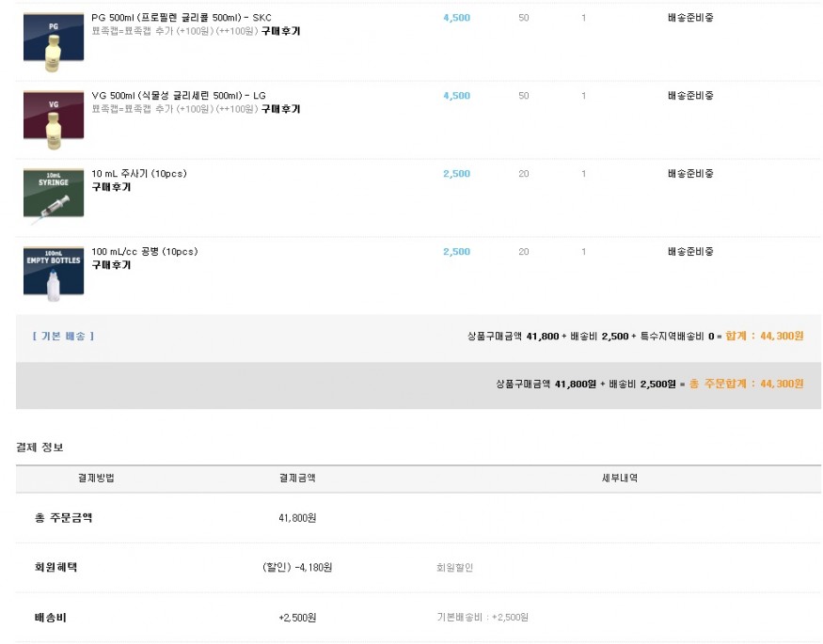
Task: Open VG 500ml LG product title link
Action: tap(179, 96)
